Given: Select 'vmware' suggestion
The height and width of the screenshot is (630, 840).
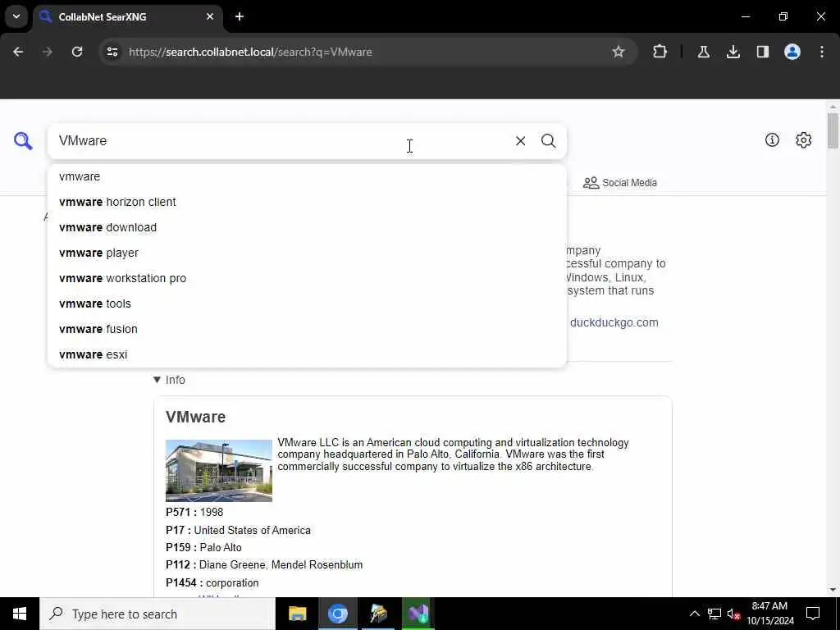Looking at the screenshot, I should (307, 176).
